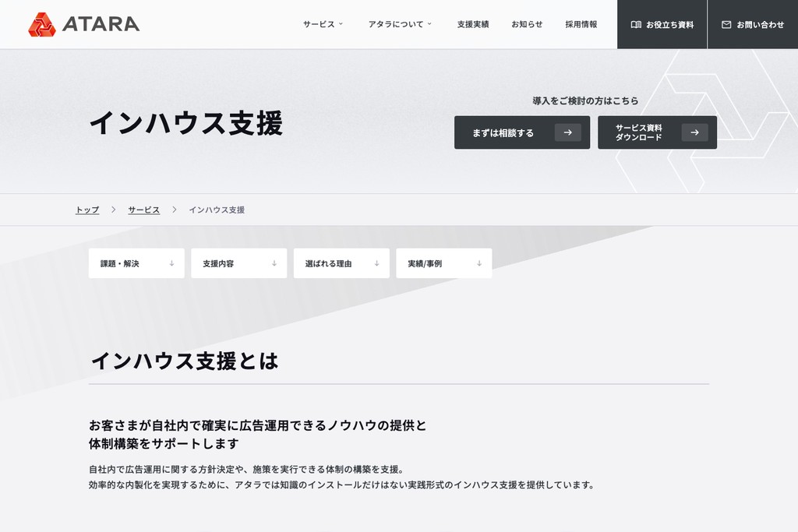
Task: Click the インハウス支援 breadcrumb text
Action: [217, 210]
